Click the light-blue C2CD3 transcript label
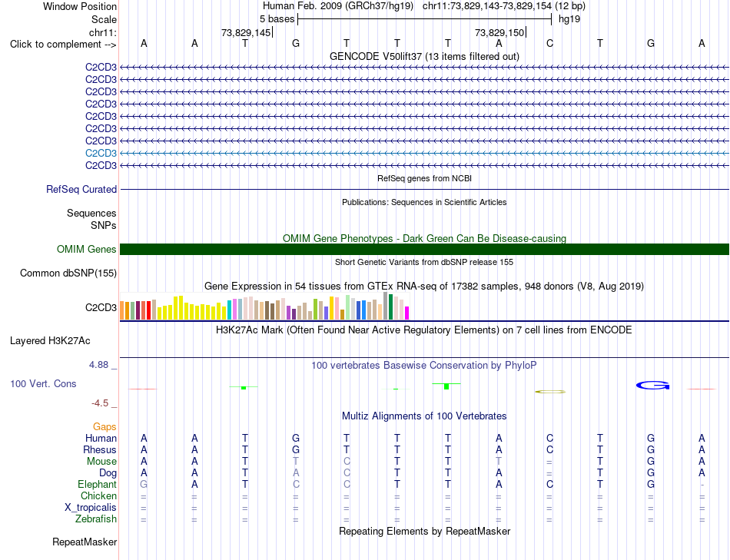This screenshot has height=560, width=730. point(101,153)
